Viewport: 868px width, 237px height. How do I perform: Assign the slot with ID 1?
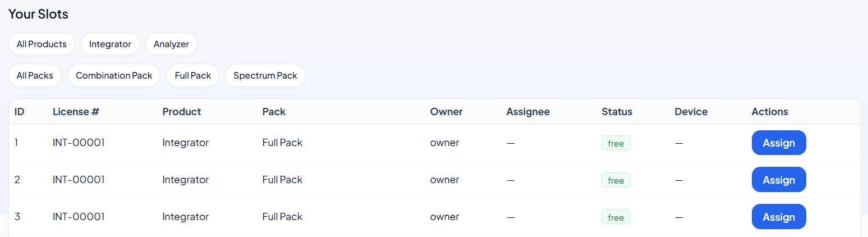tap(779, 143)
